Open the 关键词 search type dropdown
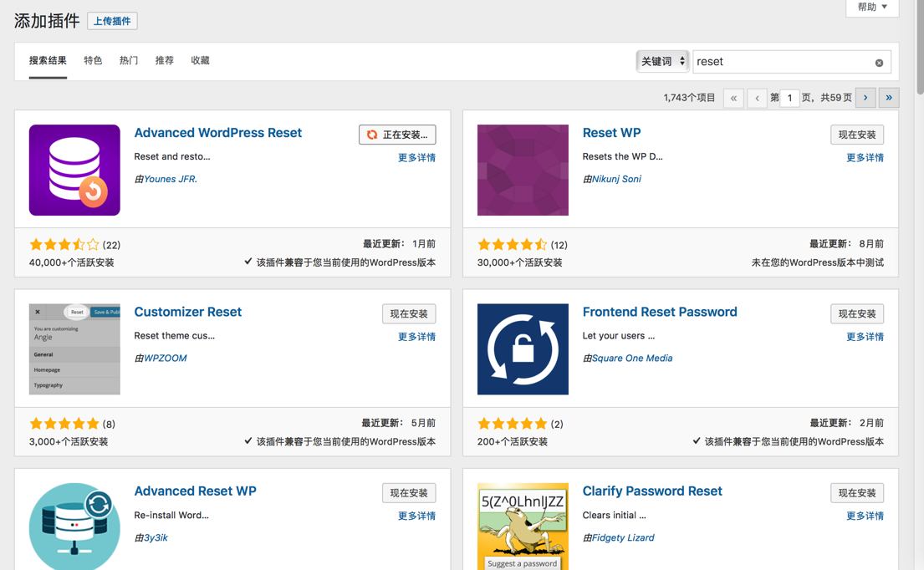The image size is (924, 570). [662, 62]
